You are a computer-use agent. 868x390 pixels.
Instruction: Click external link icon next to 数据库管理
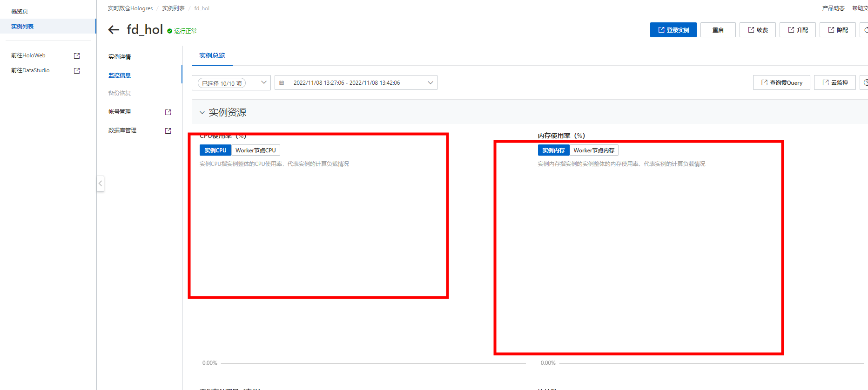tap(168, 131)
